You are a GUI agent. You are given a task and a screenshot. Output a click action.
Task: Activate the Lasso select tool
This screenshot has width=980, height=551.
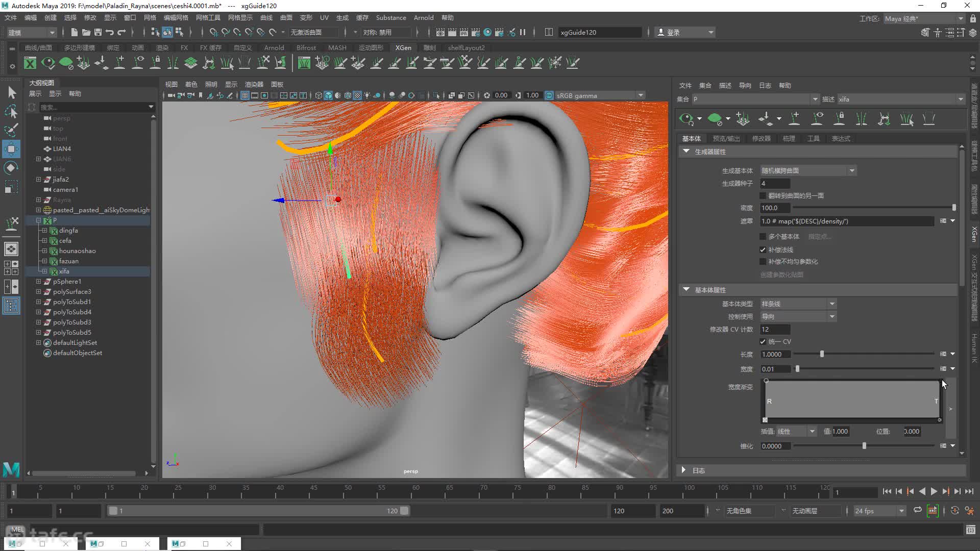12,111
